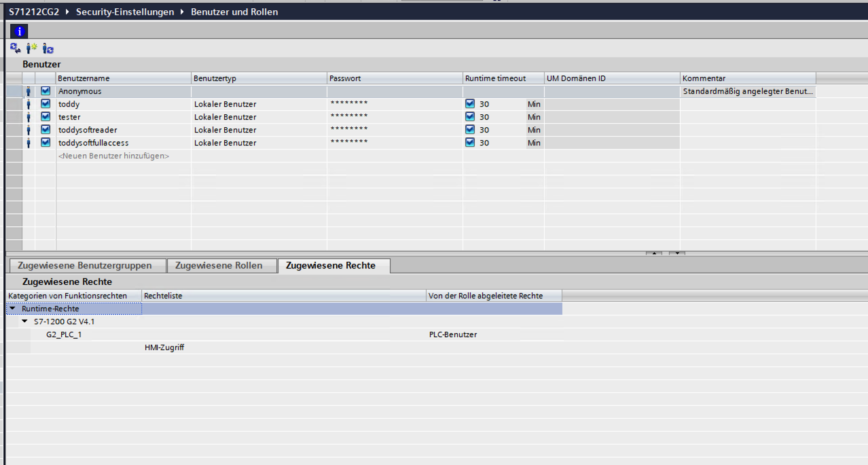Image resolution: width=868 pixels, height=465 pixels.
Task: Disable Runtime timeout checkbox for tester
Action: click(x=470, y=117)
